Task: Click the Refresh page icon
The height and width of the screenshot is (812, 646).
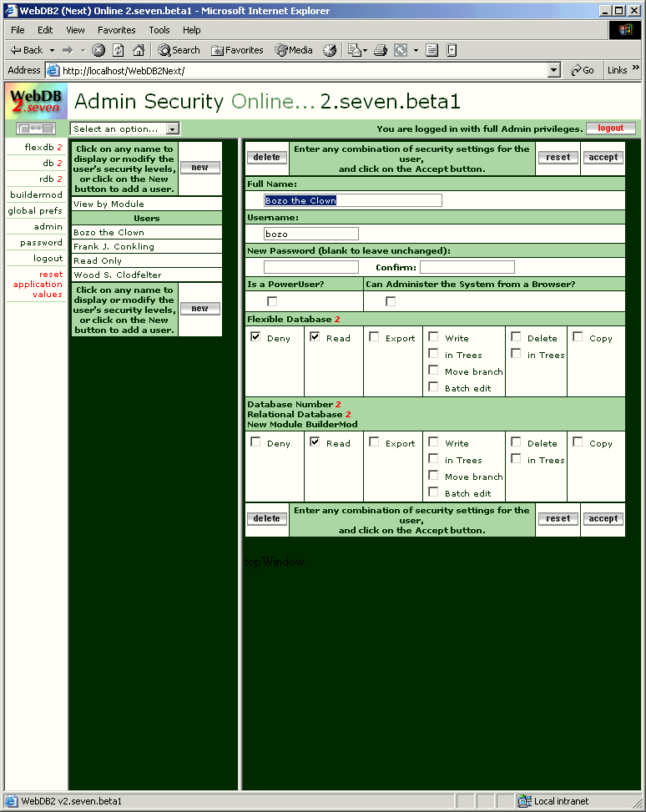Action: click(119, 50)
